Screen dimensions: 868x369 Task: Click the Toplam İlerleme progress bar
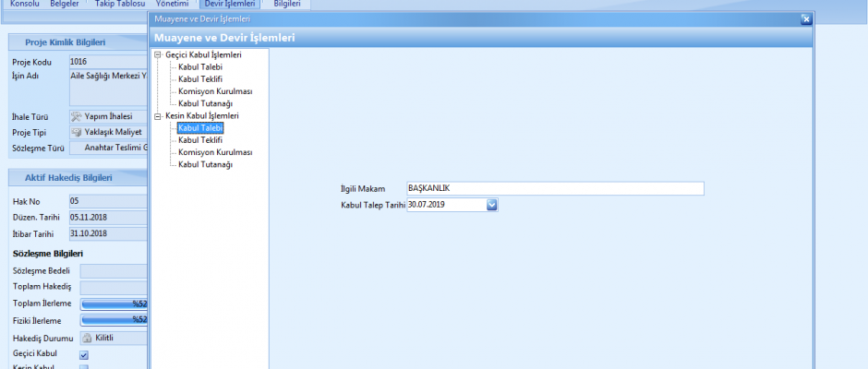click(114, 304)
